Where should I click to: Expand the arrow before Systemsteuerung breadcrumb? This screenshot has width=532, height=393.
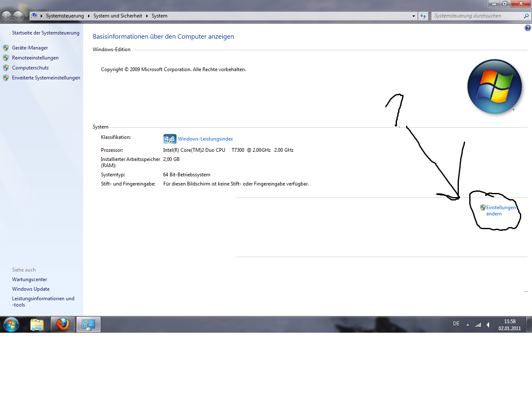point(41,16)
